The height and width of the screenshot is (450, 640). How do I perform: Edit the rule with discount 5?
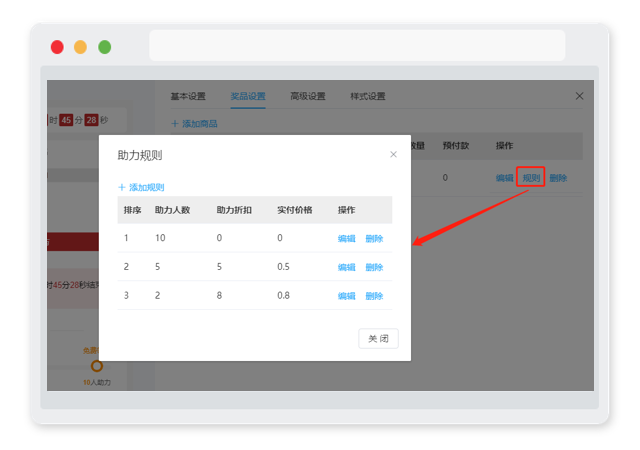tap(347, 267)
